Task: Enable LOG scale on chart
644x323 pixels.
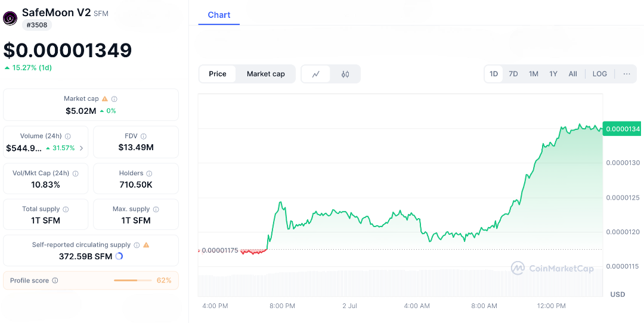Action: coord(599,74)
